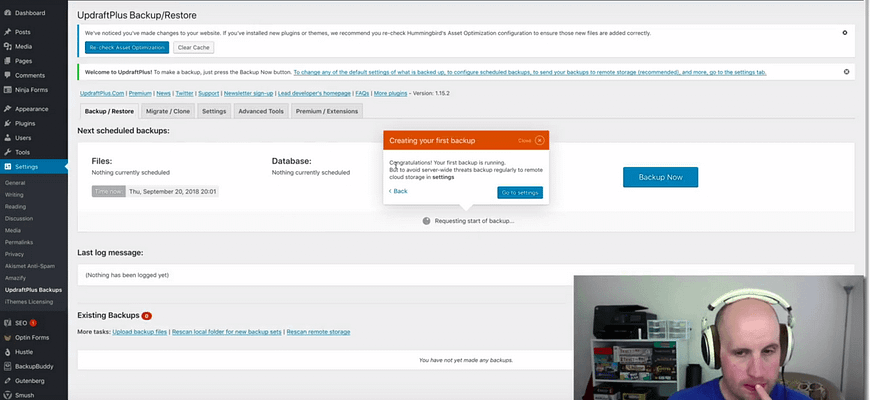Click the Upload backup files link
The image size is (870, 400).
(139, 332)
